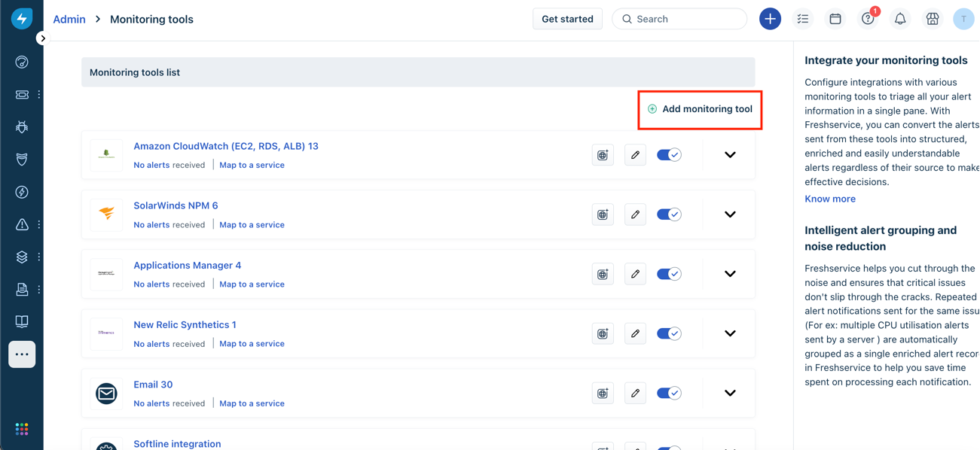Open Applications Manager 4 link

188,265
